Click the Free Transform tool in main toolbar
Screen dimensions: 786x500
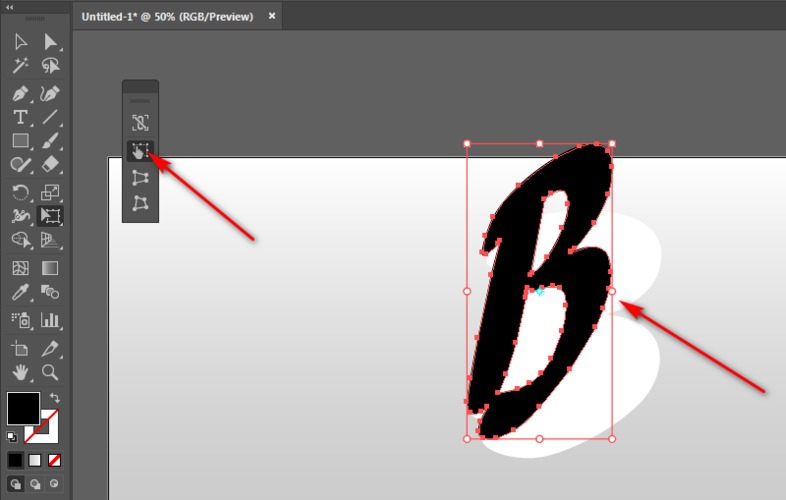click(x=50, y=216)
